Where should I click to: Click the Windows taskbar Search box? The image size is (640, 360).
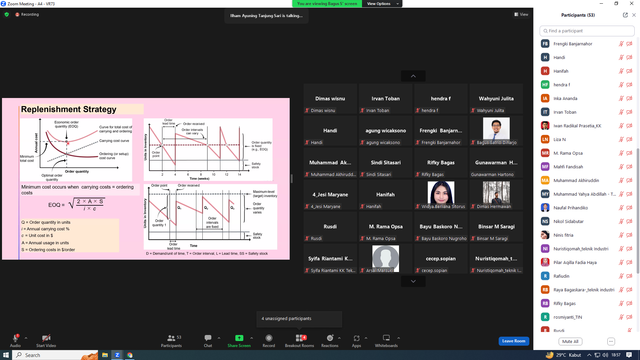click(55, 355)
